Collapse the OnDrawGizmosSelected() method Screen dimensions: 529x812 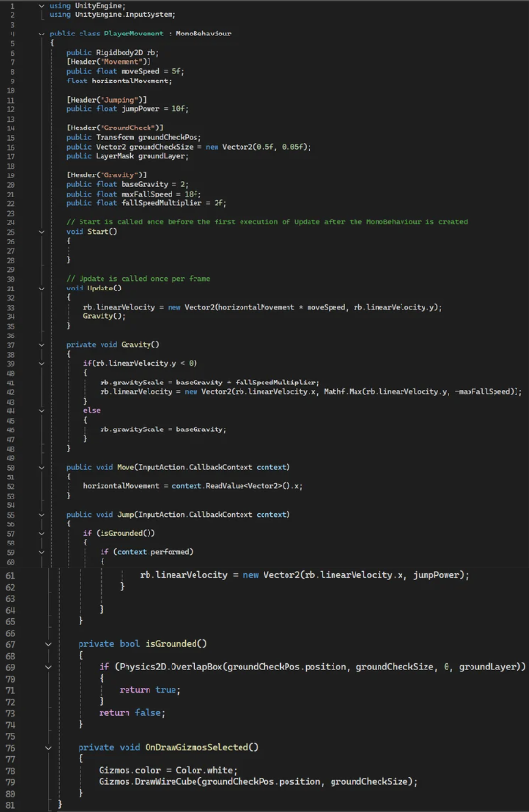[x=48, y=747]
